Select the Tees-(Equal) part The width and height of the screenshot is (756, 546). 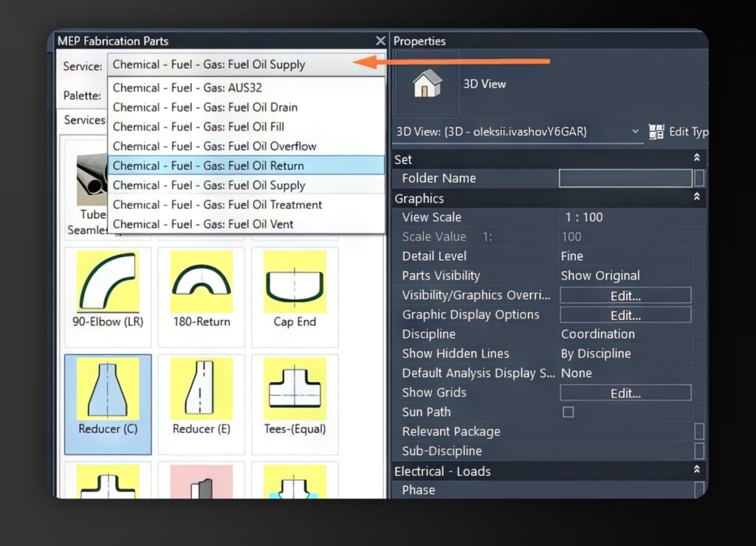pos(295,404)
